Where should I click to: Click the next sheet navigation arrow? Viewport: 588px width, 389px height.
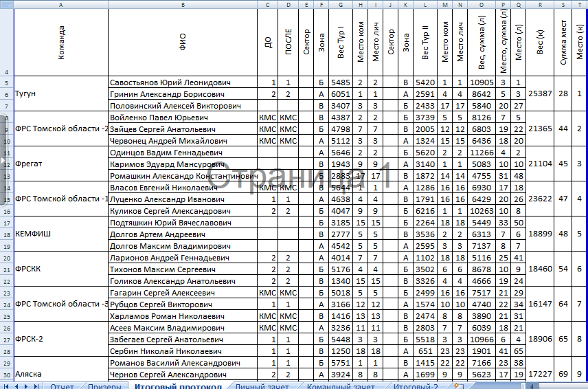point(26,386)
